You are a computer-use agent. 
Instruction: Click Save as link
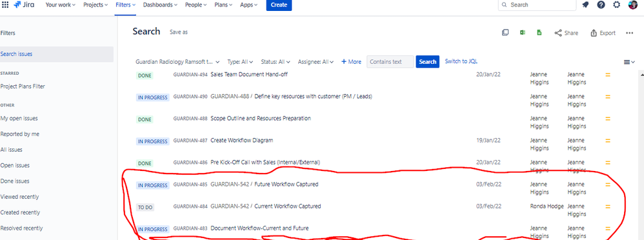coord(179,32)
